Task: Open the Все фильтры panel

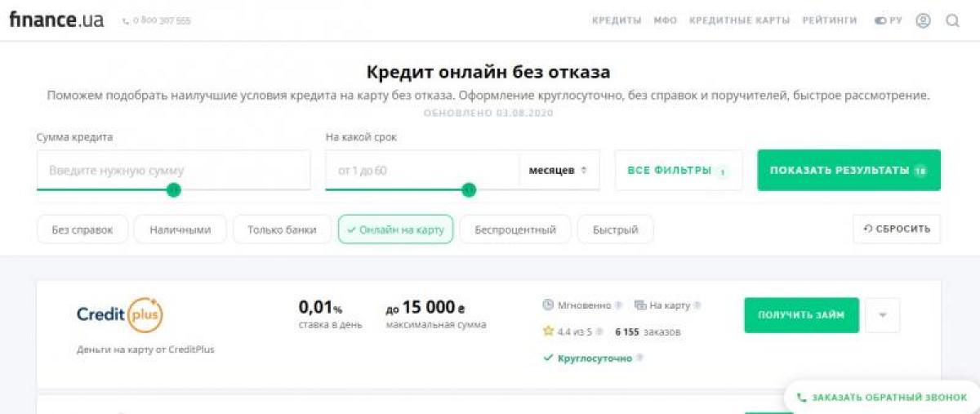Action: (678, 170)
